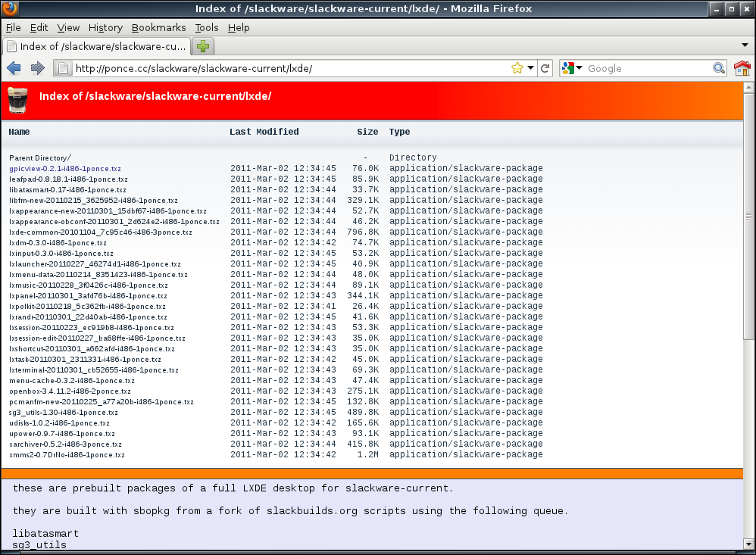Click libfm-new-20110215 package link
Image resolution: width=756 pixels, height=555 pixels.
pos(93,201)
